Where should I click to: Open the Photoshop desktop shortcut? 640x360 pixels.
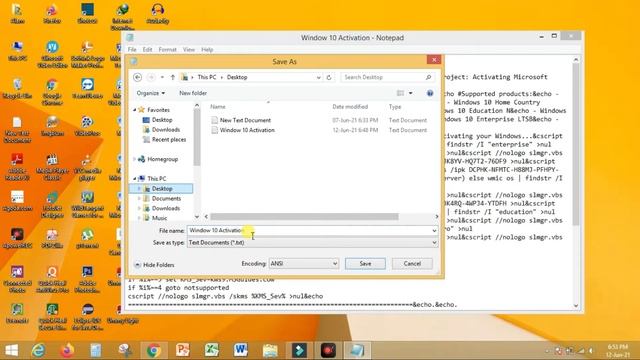pyautogui.click(x=87, y=279)
